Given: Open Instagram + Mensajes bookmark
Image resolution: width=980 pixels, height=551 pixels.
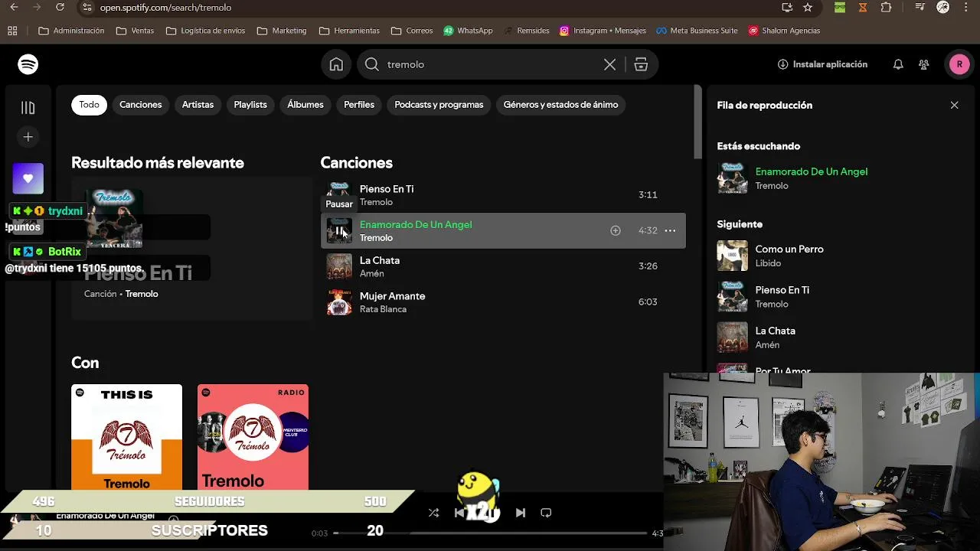Looking at the screenshot, I should tap(603, 31).
